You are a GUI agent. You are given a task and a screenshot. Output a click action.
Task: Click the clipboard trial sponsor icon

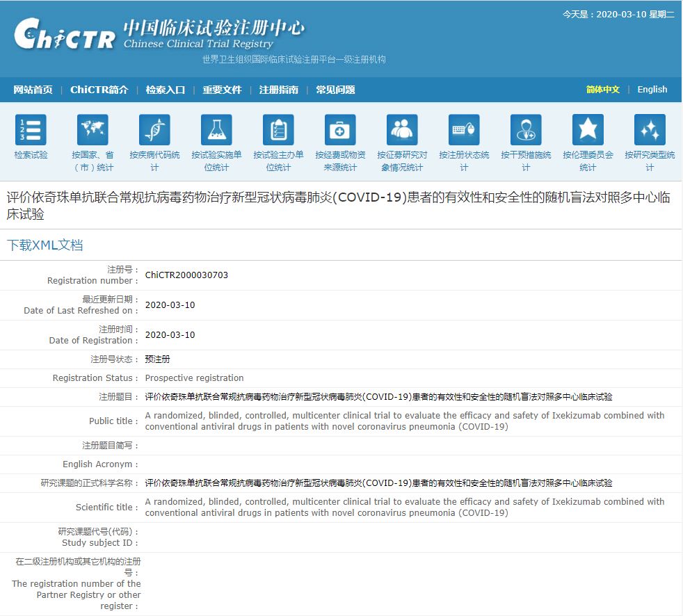click(278, 130)
